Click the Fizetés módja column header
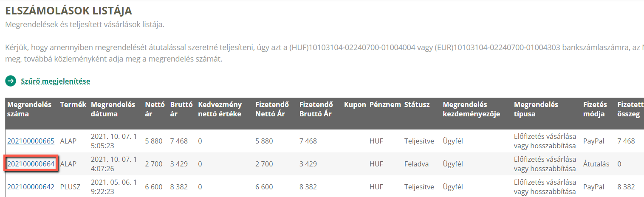The height and width of the screenshot is (197, 644). click(595, 109)
